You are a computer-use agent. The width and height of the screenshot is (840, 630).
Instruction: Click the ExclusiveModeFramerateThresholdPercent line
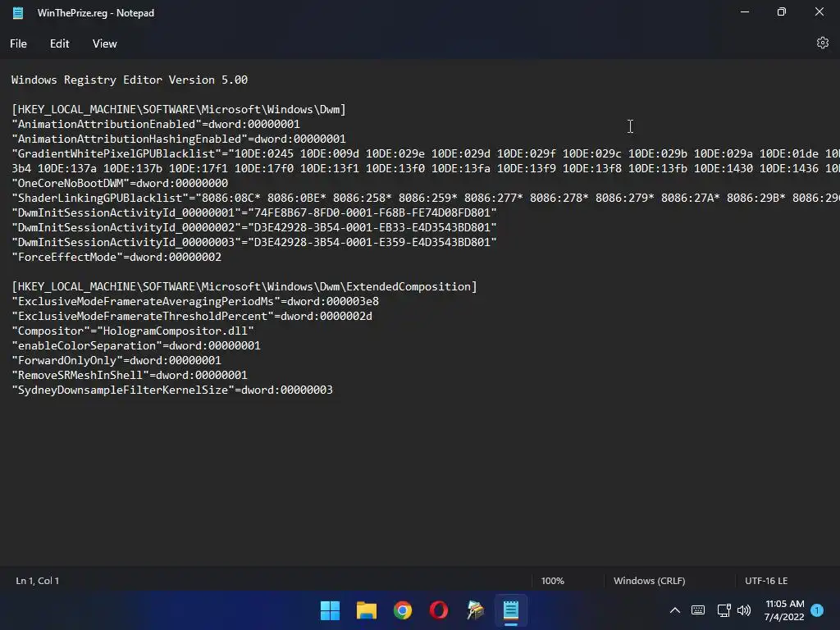192,316
